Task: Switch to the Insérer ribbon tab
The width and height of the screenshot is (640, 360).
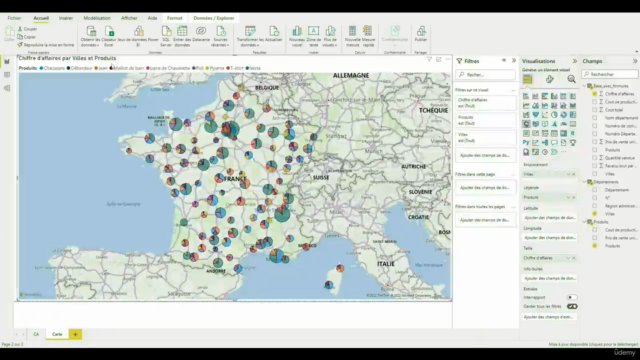Action: (66, 18)
